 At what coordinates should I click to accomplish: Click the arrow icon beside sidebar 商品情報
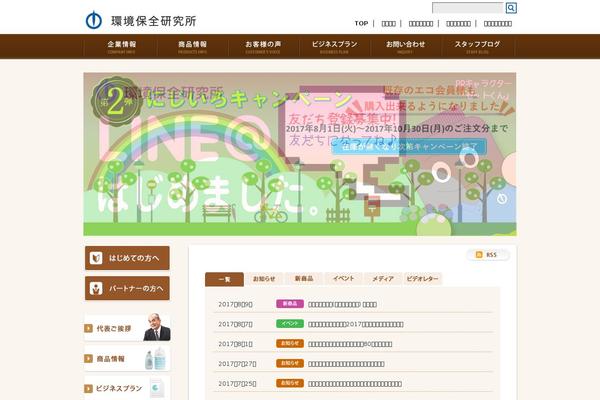[x=88, y=359]
